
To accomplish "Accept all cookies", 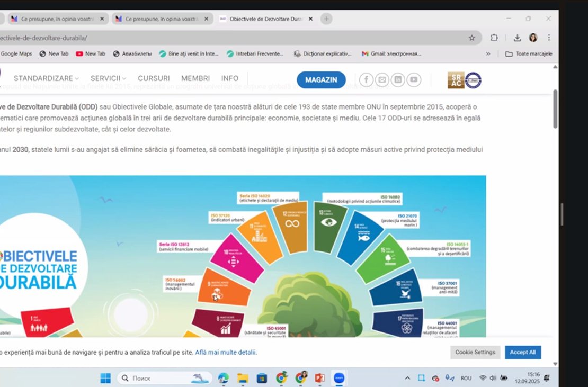I will [x=522, y=352].
